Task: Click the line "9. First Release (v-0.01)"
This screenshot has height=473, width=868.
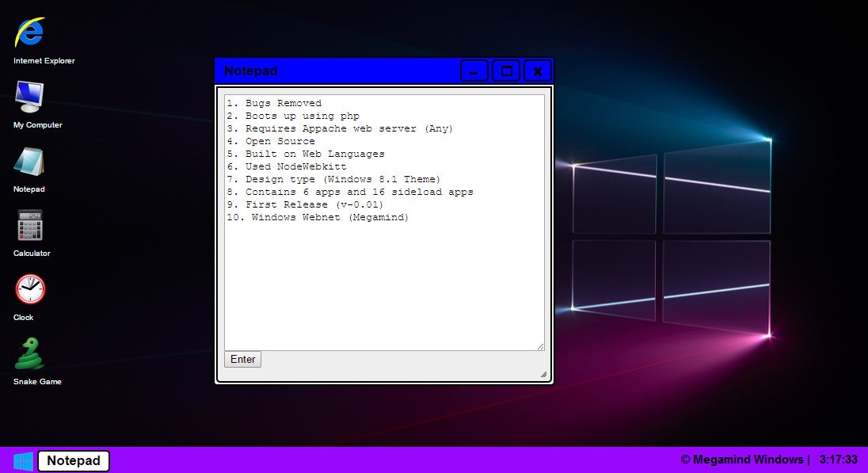Action: point(305,205)
